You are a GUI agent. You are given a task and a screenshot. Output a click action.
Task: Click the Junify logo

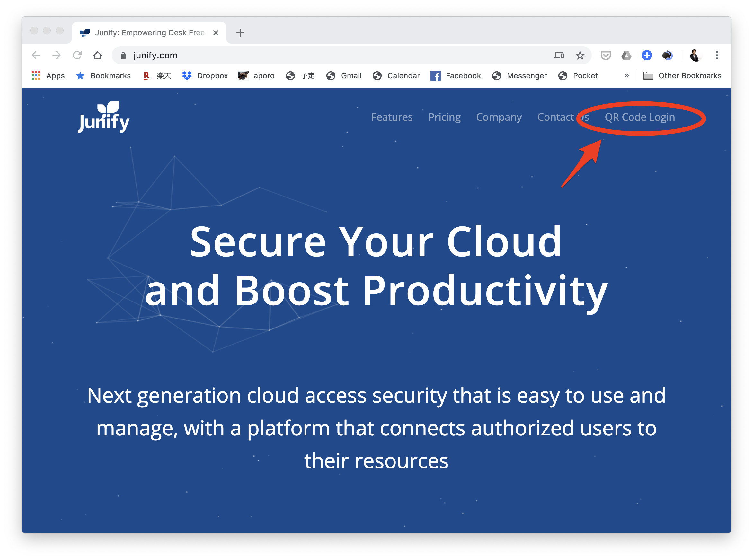103,117
